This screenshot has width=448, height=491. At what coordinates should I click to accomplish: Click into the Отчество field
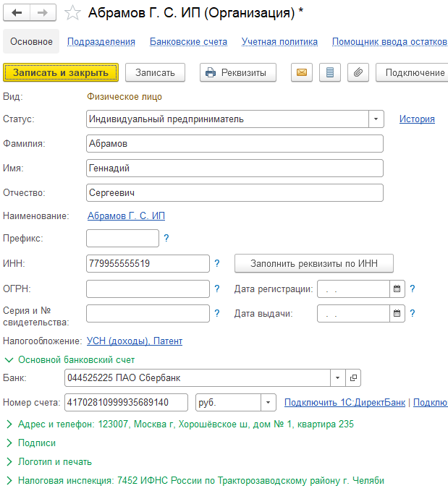234,193
